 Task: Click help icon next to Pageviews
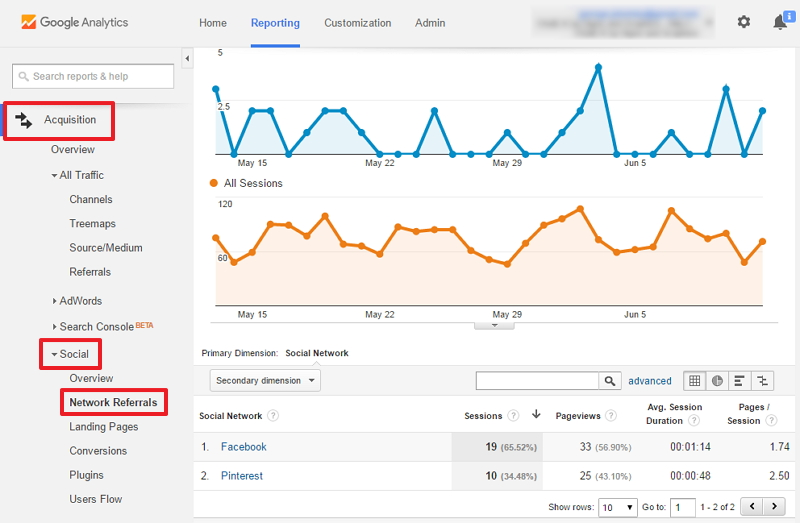pos(611,415)
